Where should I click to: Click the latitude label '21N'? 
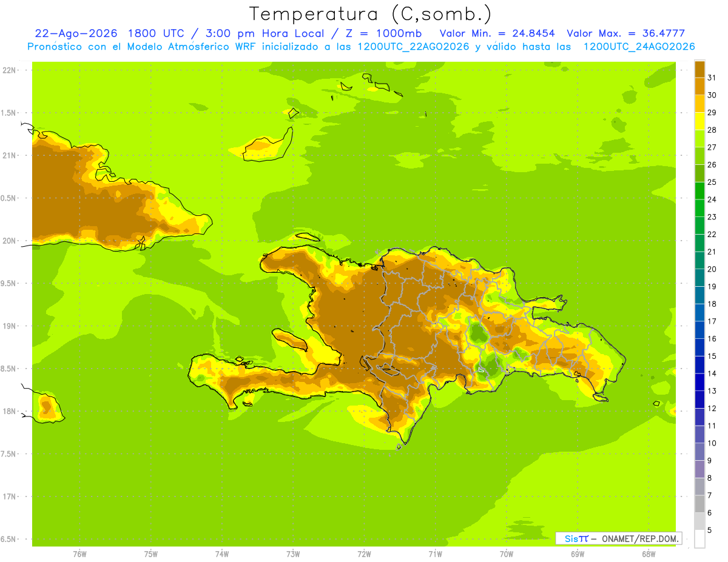coord(9,155)
